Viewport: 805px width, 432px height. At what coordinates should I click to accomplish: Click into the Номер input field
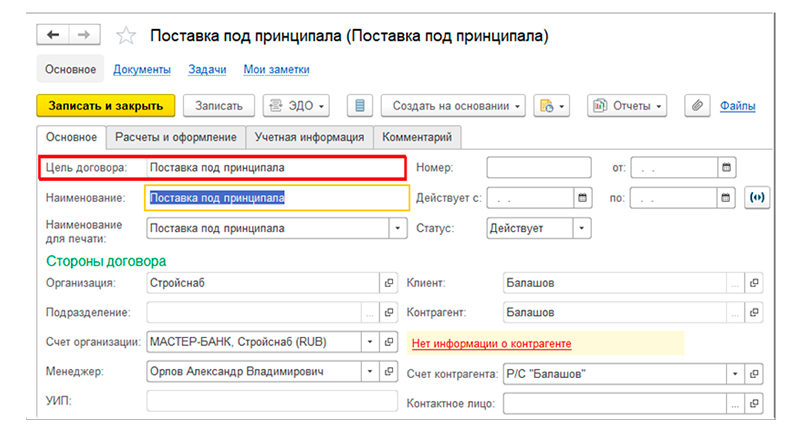click(x=539, y=167)
